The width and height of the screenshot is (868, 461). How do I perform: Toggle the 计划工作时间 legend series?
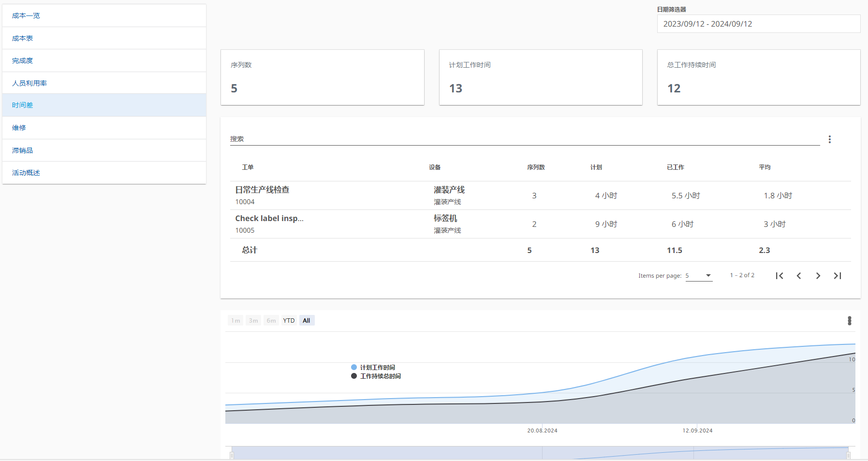[x=377, y=368]
